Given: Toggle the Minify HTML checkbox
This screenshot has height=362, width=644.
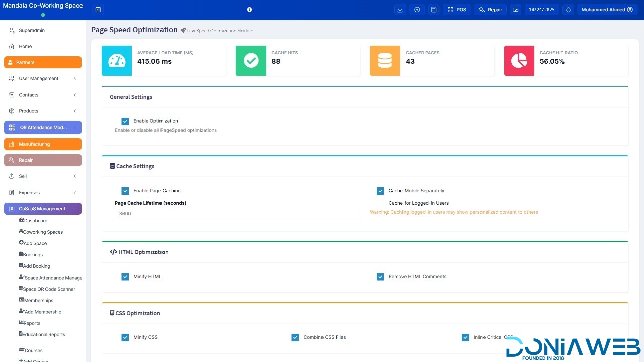Looking at the screenshot, I should (x=125, y=277).
